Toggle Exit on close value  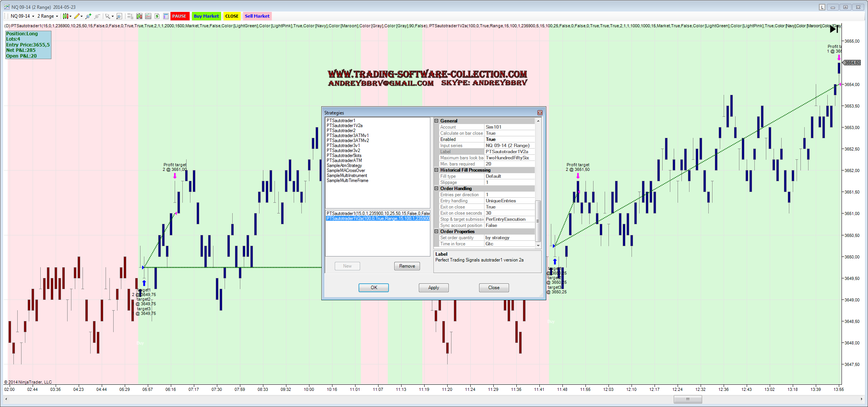[509, 207]
